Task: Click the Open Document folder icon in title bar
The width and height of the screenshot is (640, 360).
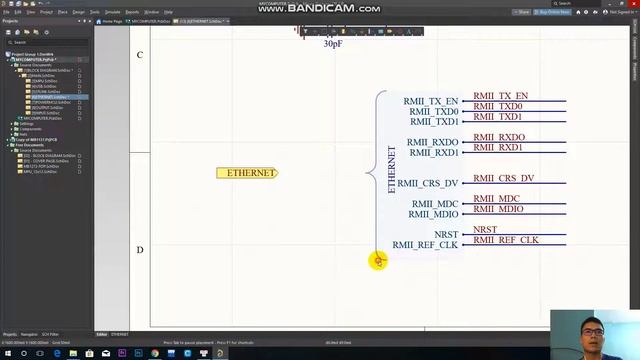Action: [26, 4]
